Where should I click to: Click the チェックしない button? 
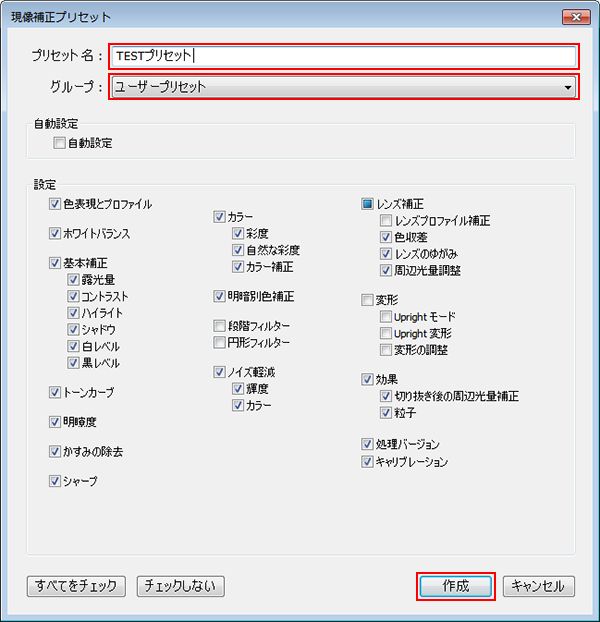click(x=180, y=586)
